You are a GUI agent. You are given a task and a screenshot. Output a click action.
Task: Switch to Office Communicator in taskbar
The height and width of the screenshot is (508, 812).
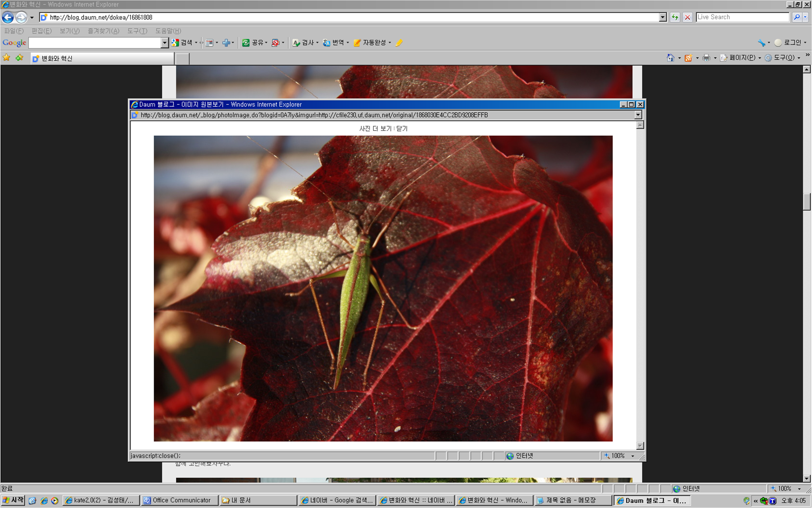180,500
